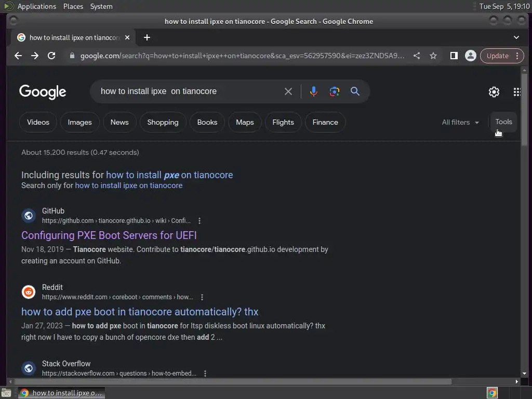
Task: Open the tab search dropdown chevron
Action: coord(516,37)
